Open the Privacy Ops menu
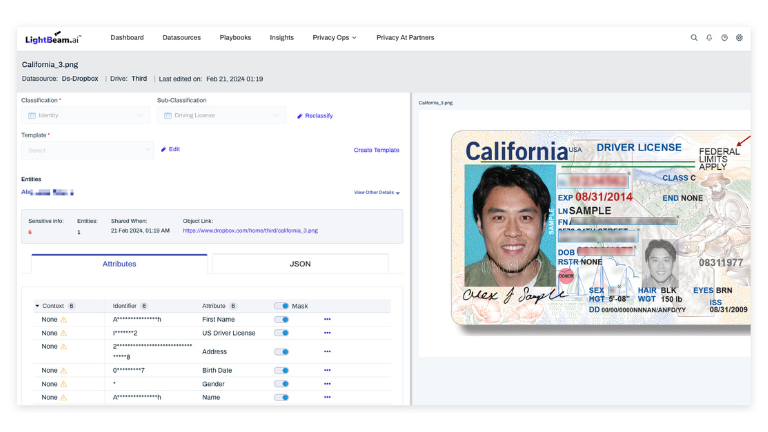The image size is (768, 432). click(334, 38)
